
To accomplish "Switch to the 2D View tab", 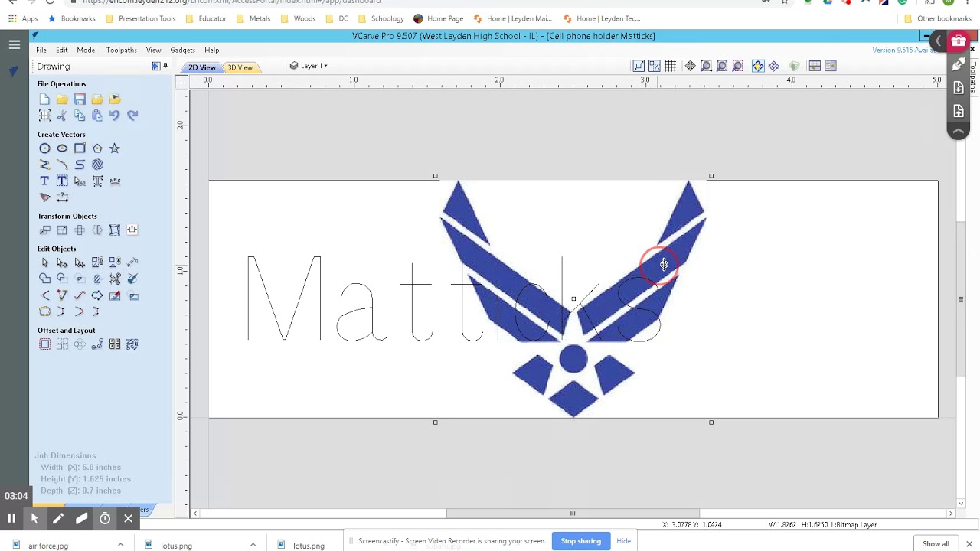I will pos(202,67).
